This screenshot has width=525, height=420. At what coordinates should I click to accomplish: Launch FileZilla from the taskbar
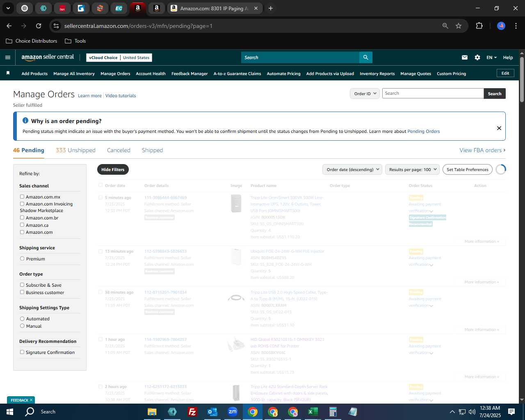pyautogui.click(x=192, y=411)
